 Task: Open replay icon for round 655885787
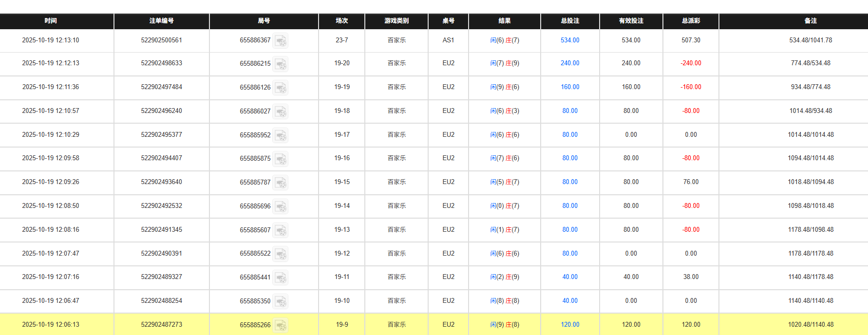281,183
